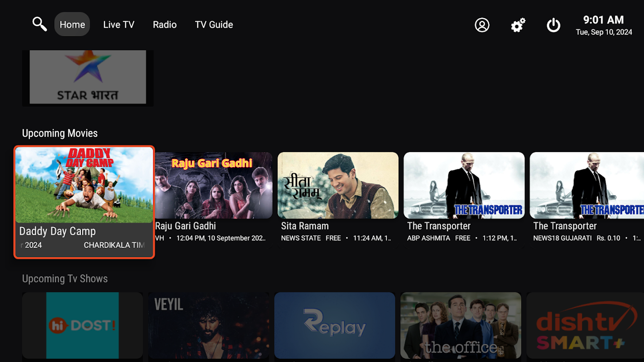Click the Raju Gari Gadhi title text

click(186, 226)
